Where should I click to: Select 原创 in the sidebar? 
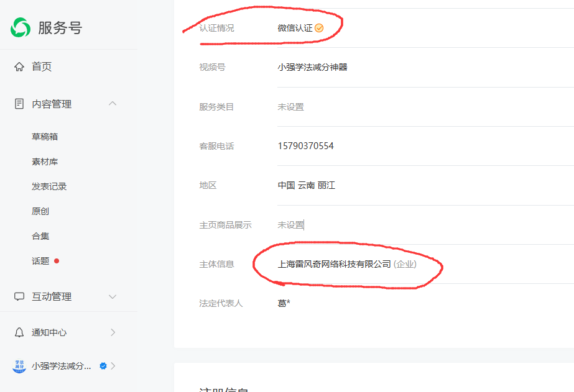tap(40, 211)
